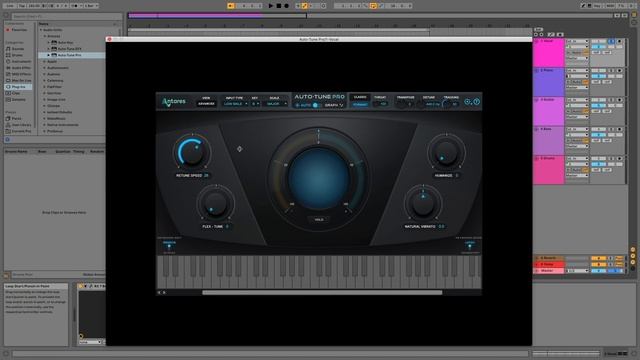Open Auto-Tune help question icon

click(x=477, y=102)
